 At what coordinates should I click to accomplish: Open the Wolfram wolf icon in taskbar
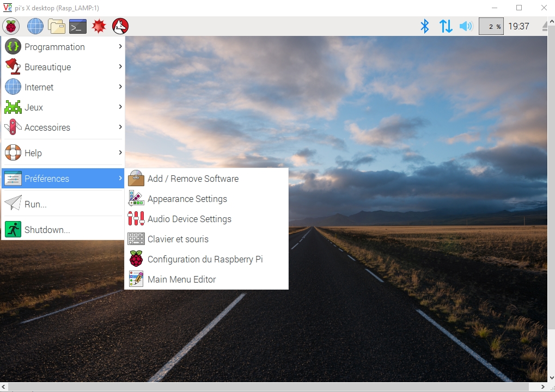[x=120, y=26]
